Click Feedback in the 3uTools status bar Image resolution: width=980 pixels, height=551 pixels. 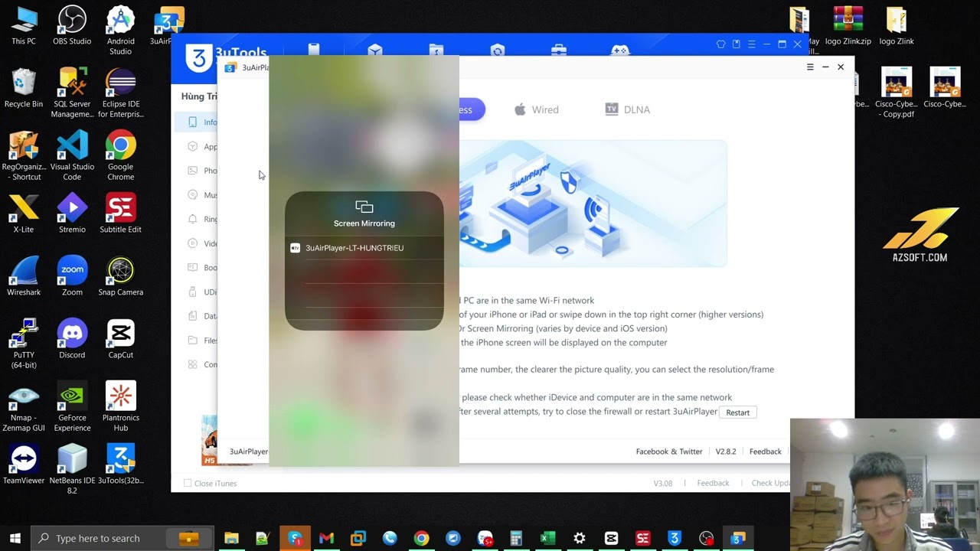click(713, 483)
